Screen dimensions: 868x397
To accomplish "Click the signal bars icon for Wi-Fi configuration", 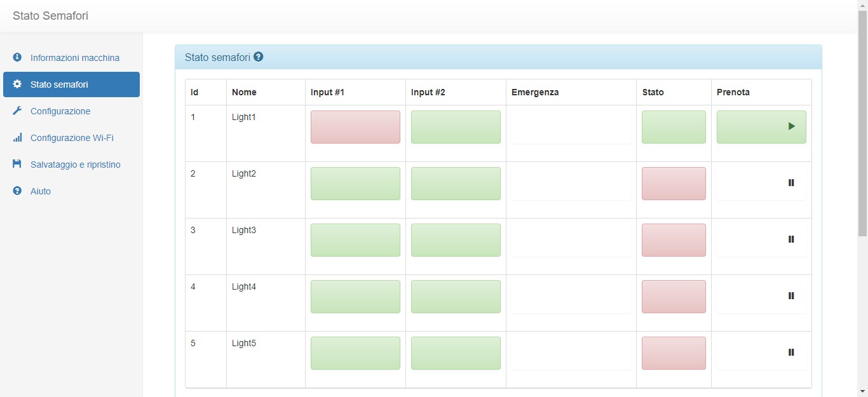I will coord(17,138).
